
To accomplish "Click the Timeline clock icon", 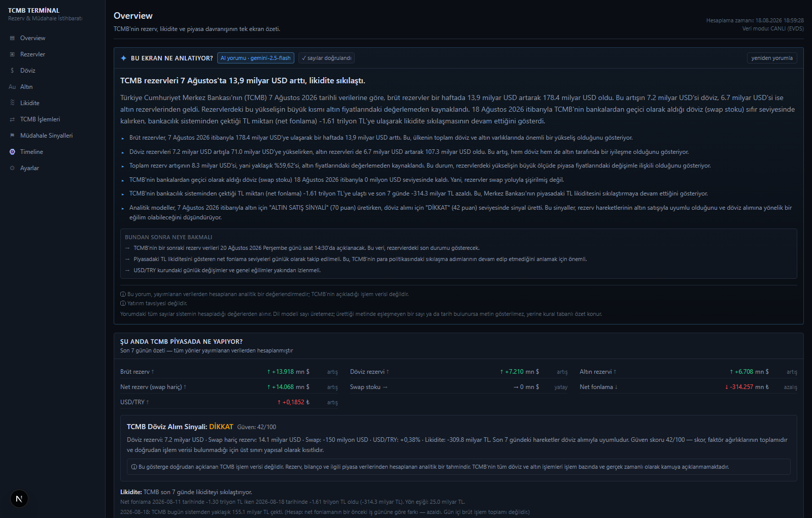I will point(12,152).
